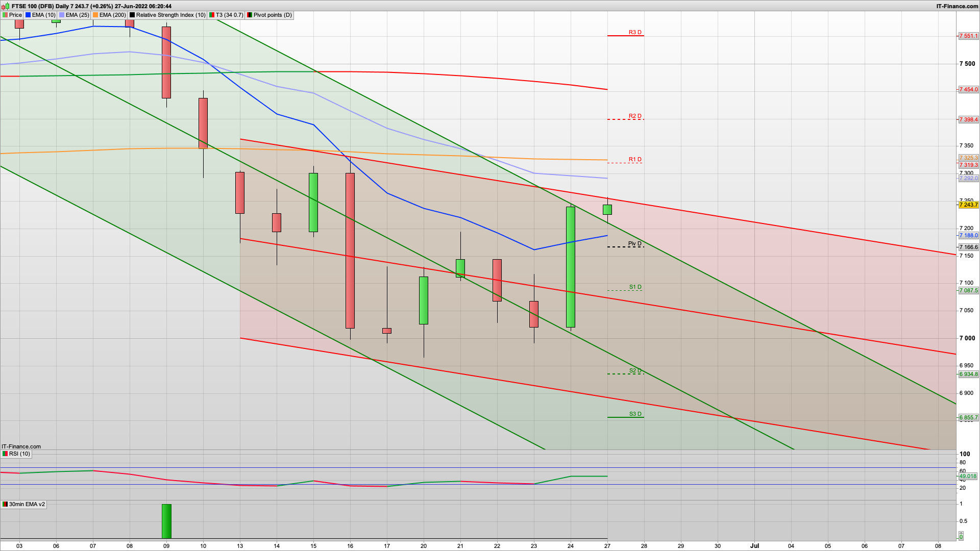The image size is (980, 551).
Task: Click the Jul label on time axis
Action: pyautogui.click(x=754, y=546)
